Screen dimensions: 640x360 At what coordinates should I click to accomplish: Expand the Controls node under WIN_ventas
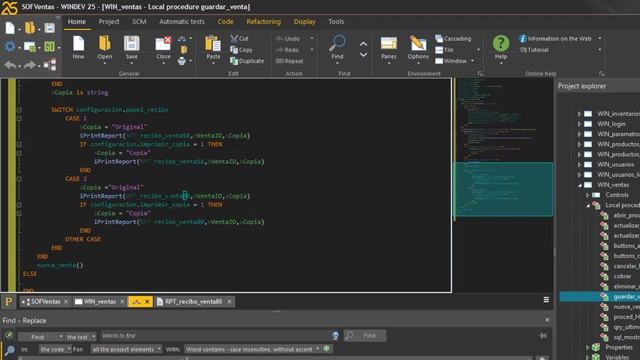pos(588,195)
